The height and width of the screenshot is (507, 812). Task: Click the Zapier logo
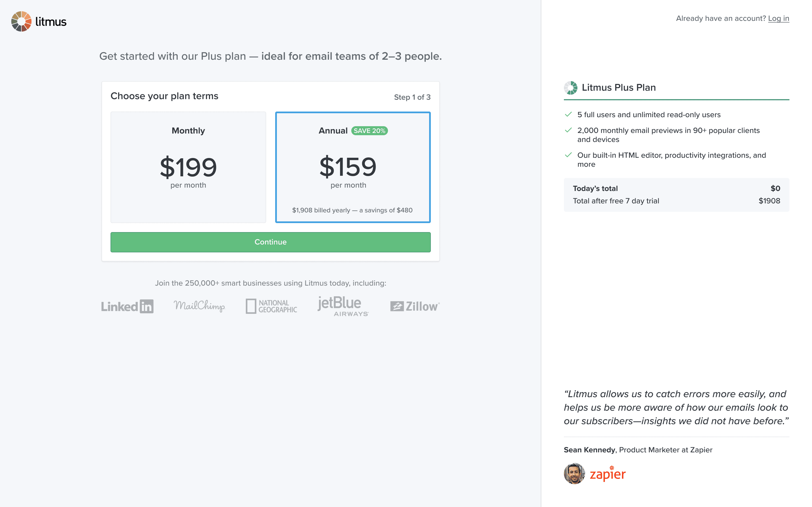pyautogui.click(x=608, y=474)
